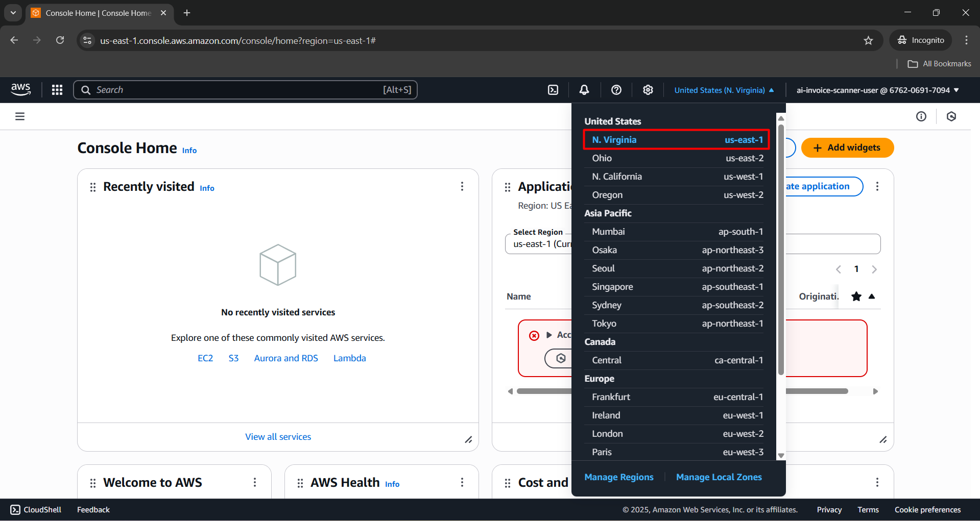This screenshot has height=521, width=980.
Task: Expand the ai-invoice-scanner-user account menu
Action: click(877, 90)
